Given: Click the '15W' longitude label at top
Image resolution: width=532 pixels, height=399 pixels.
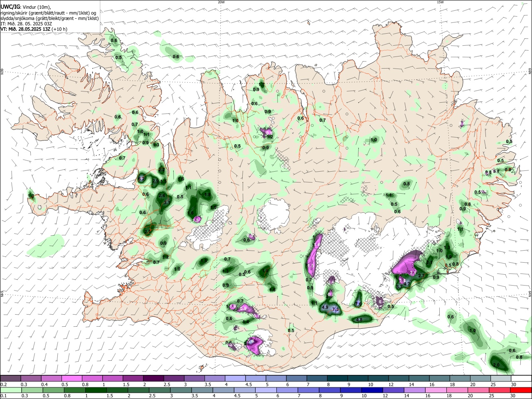Looking at the screenshot, I should pyautogui.click(x=440, y=2).
